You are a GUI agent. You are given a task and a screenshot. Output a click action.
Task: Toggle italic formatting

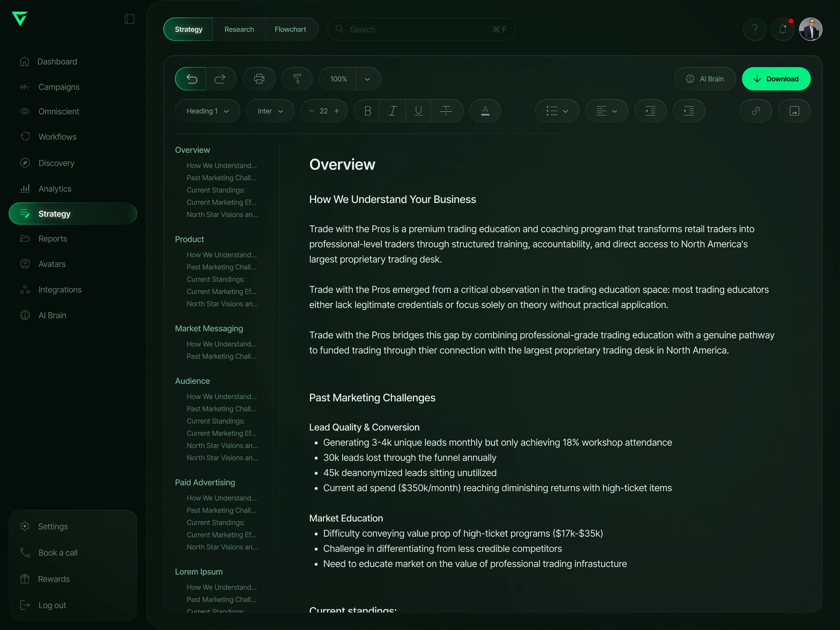[393, 111]
